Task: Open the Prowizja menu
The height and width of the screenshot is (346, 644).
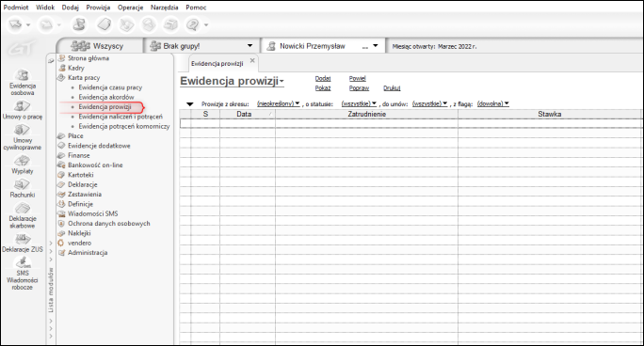Action: point(98,8)
